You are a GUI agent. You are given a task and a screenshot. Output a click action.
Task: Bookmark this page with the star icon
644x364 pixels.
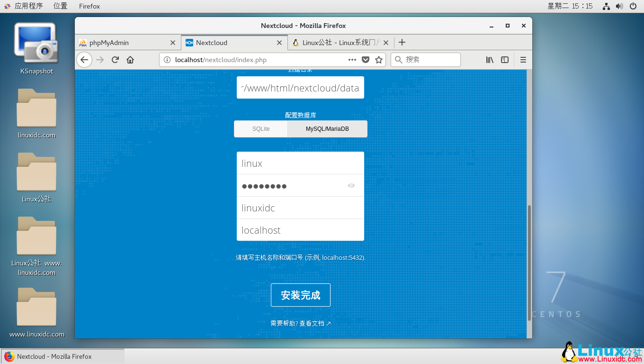[x=378, y=60]
